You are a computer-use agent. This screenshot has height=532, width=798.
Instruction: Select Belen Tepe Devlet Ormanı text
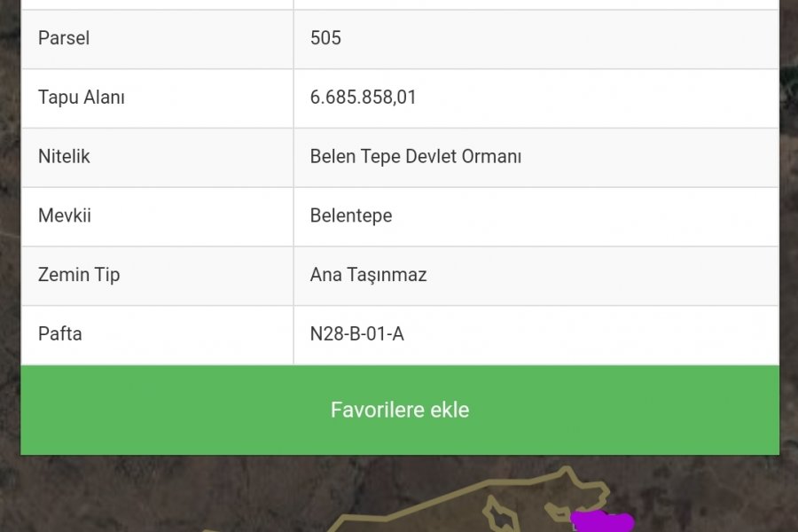coord(416,156)
